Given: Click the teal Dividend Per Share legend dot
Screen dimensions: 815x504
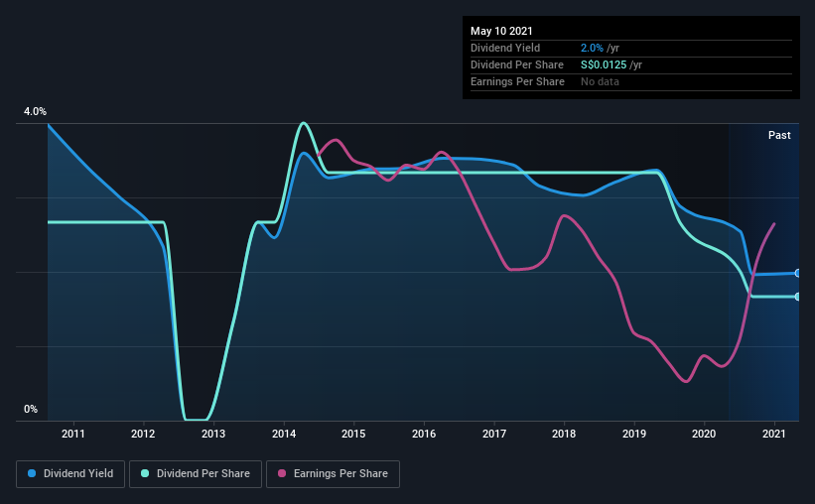Looking at the screenshot, I should 145,473.
